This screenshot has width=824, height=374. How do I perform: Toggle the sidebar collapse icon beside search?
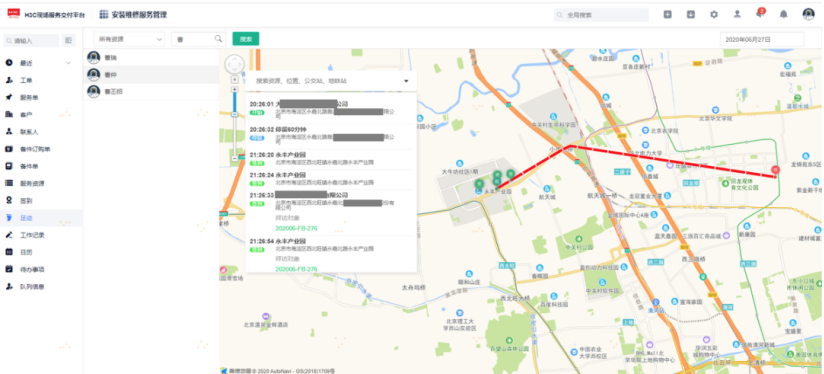click(x=68, y=40)
